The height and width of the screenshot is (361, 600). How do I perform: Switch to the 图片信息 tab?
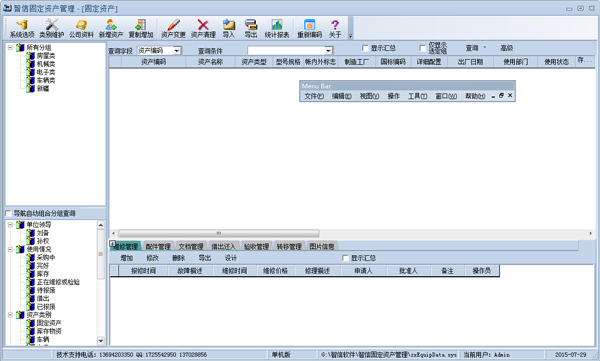[322, 247]
